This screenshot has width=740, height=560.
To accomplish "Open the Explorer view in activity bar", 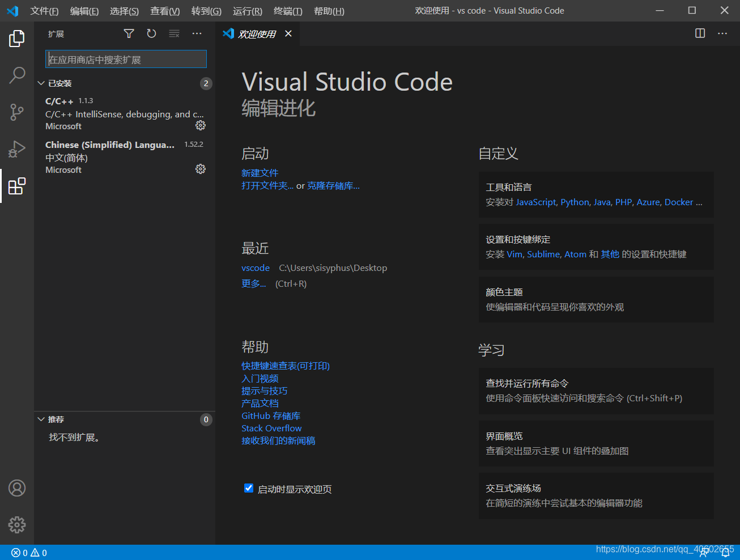I will click(17, 39).
